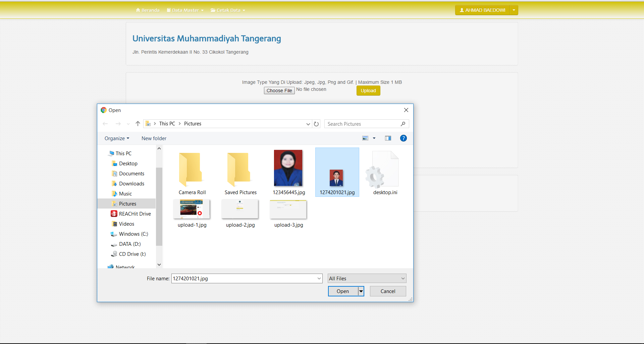Click the AHMAD BAEDOWI user button
The height and width of the screenshot is (344, 644).
[x=482, y=10]
